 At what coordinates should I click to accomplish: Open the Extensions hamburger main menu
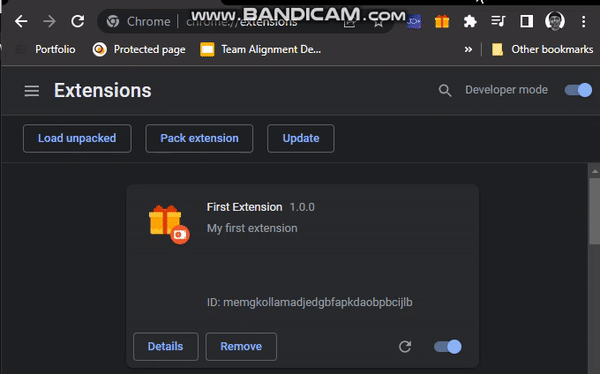click(32, 91)
